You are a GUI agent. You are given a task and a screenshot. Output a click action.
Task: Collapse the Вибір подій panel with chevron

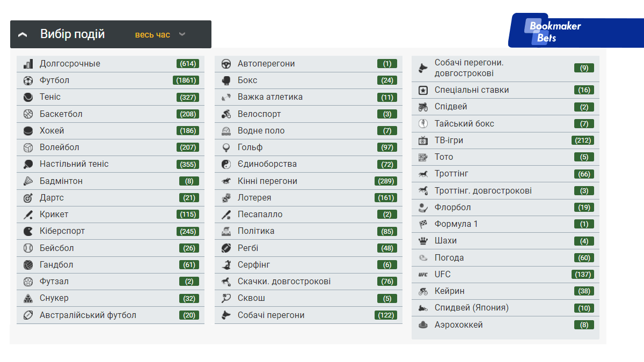tap(23, 35)
